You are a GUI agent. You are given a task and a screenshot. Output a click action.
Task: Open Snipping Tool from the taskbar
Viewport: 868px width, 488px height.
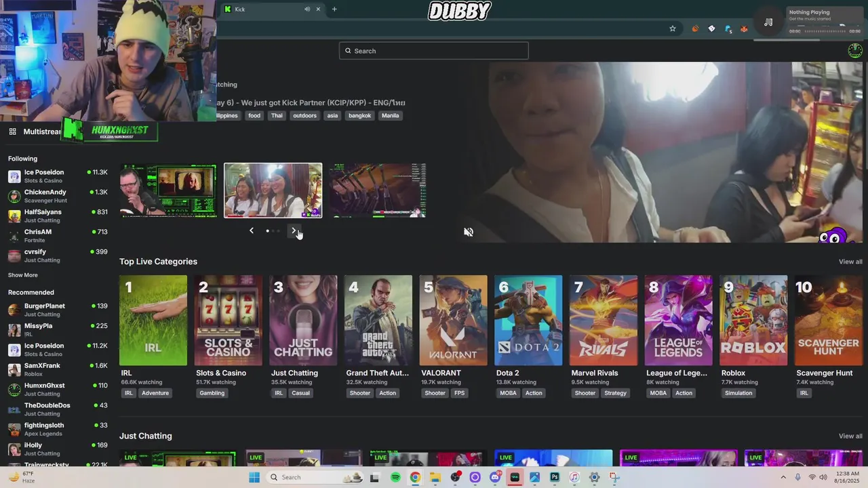pyautogui.click(x=614, y=477)
